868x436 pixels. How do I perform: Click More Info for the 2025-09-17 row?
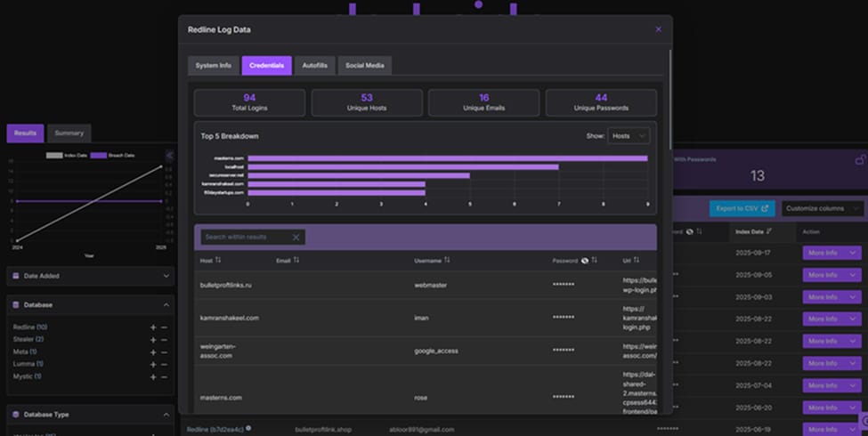831,253
